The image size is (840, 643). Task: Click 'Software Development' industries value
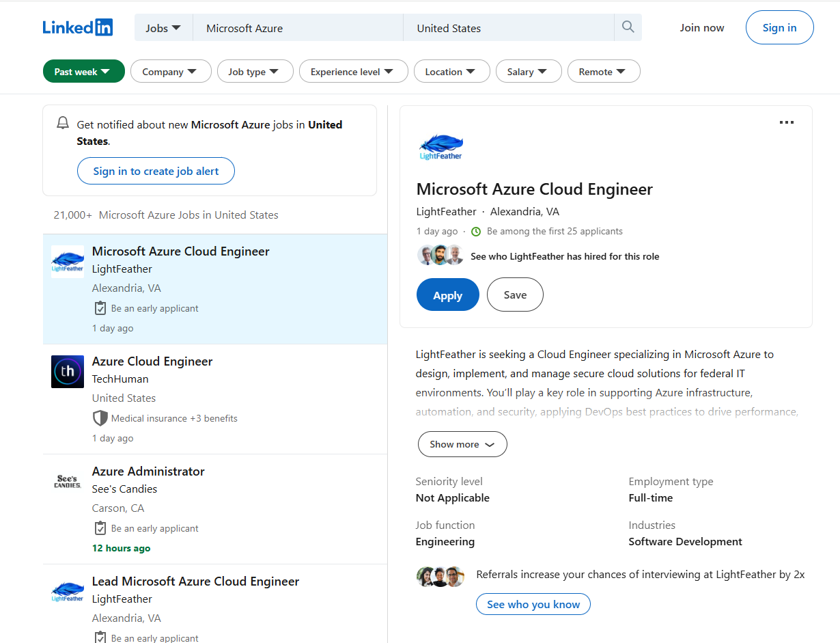685,541
